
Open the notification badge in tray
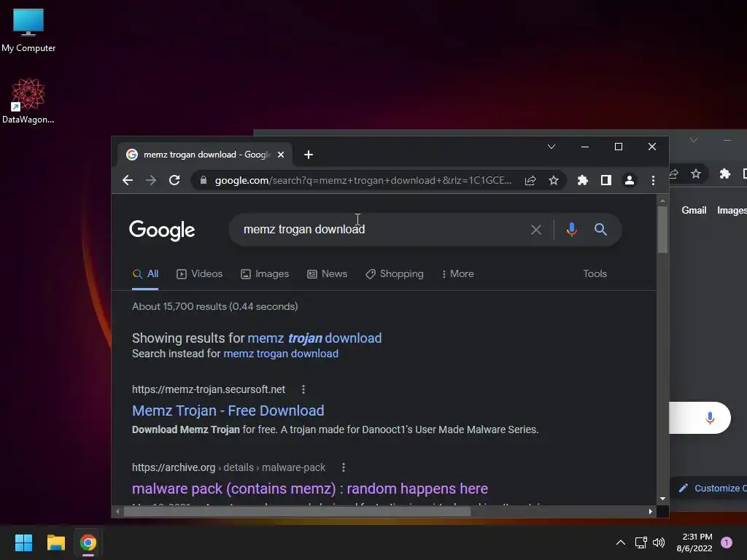(726, 542)
